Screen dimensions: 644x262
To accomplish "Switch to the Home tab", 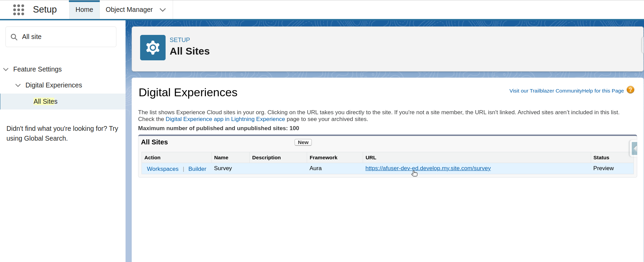I will click(x=84, y=10).
